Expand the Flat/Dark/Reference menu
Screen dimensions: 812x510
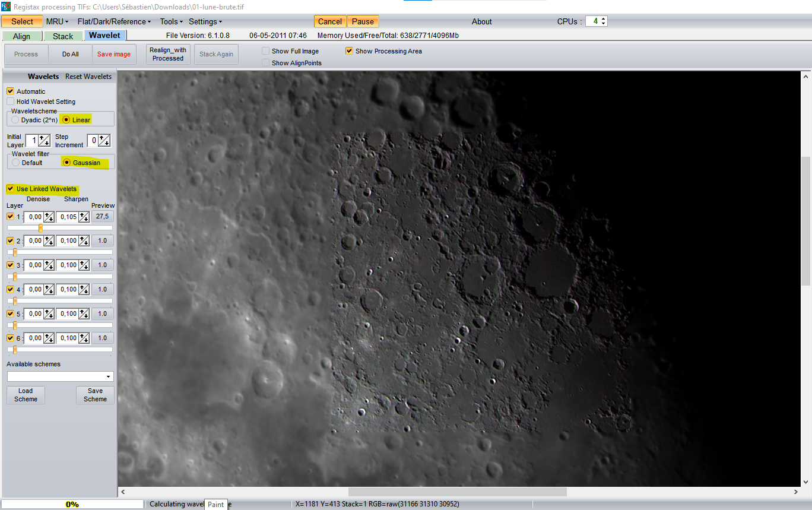[114, 21]
